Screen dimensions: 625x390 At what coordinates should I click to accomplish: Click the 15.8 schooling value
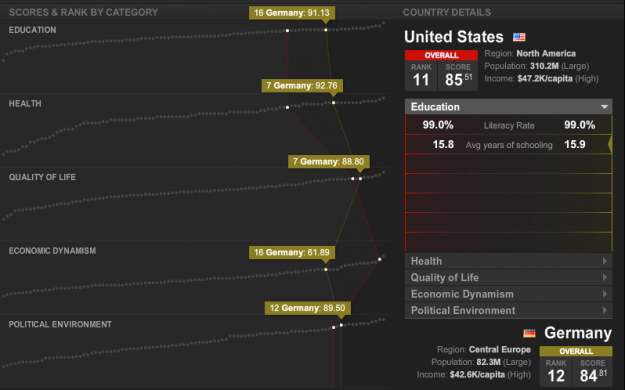pyautogui.click(x=443, y=144)
